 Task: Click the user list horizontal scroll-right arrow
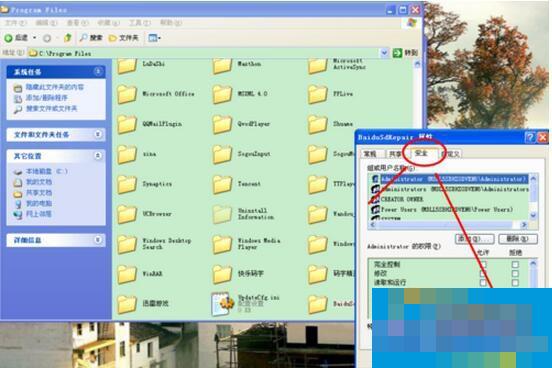524,225
